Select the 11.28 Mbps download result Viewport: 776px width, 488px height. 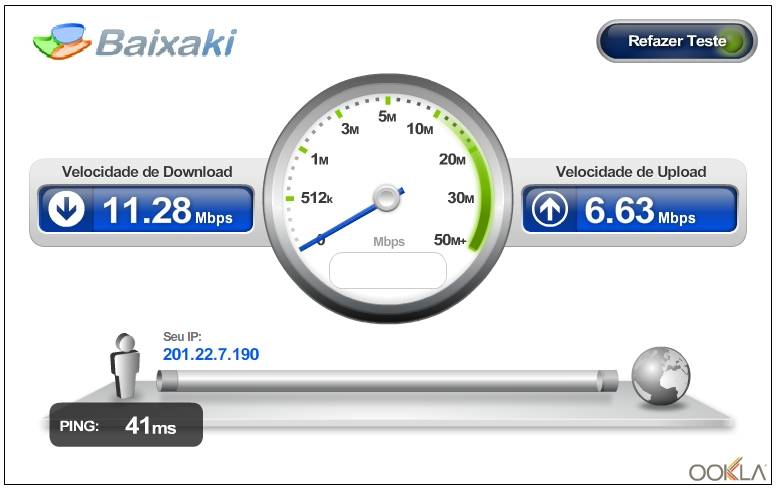coord(167,211)
